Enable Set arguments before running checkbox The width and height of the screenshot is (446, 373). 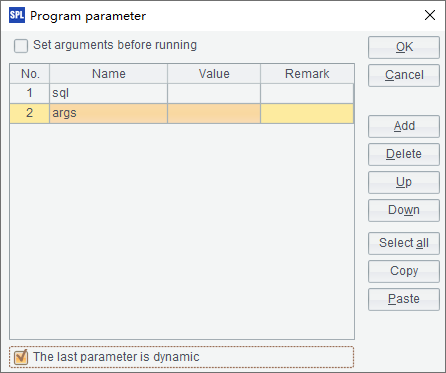click(21, 46)
